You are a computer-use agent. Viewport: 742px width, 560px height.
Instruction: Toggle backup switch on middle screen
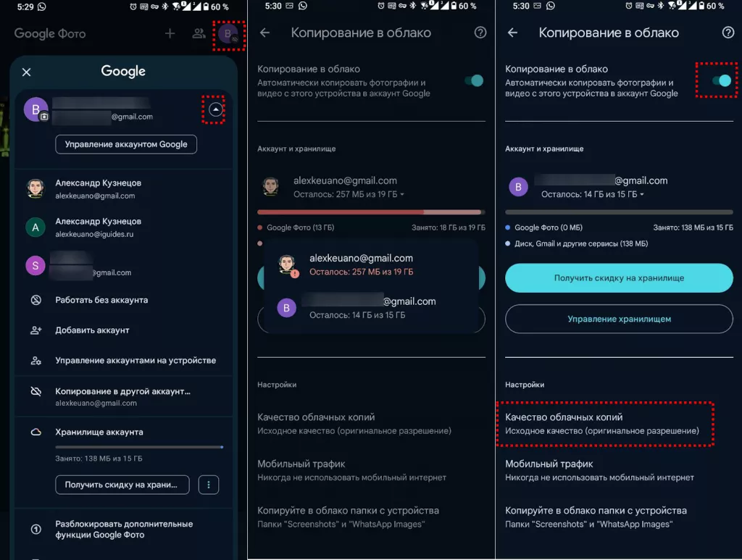tap(474, 81)
